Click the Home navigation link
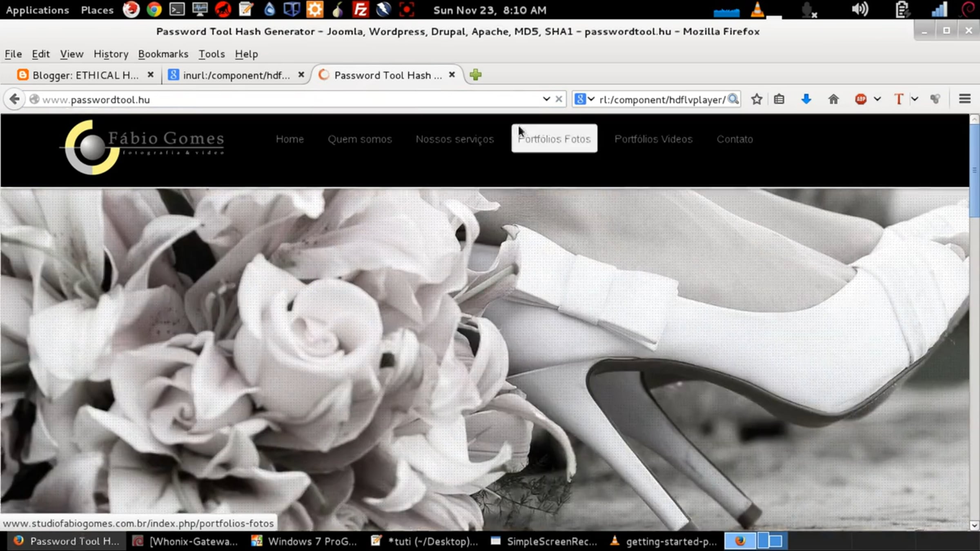Screen dimensions: 980x551 [x=290, y=139]
